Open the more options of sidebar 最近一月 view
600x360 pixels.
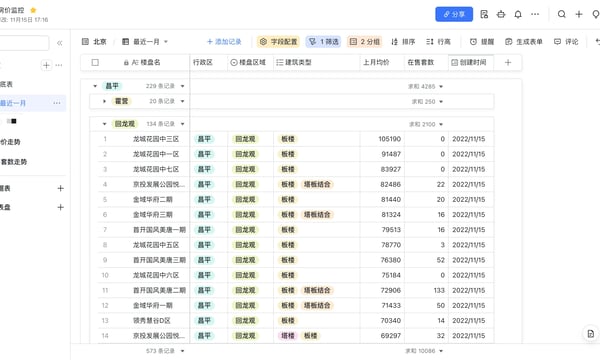[x=57, y=103]
